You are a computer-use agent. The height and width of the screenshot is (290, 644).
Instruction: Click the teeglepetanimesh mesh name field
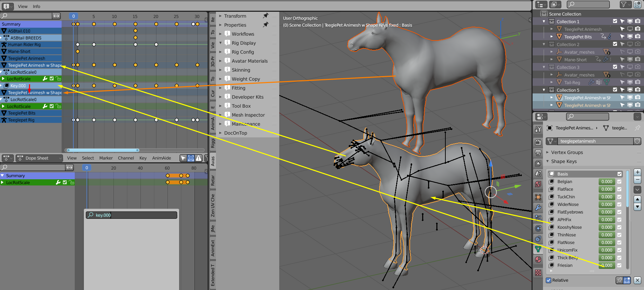(x=596, y=141)
